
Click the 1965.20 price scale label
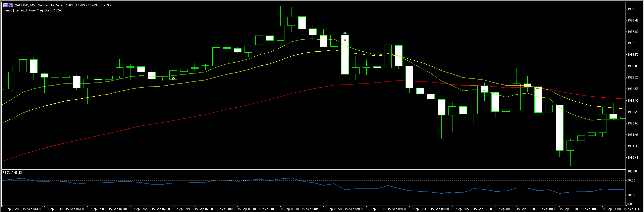(x=633, y=77)
